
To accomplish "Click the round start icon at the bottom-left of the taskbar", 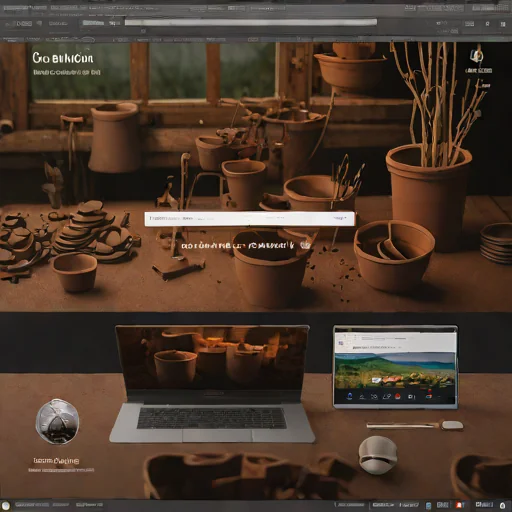I will tap(6, 505).
